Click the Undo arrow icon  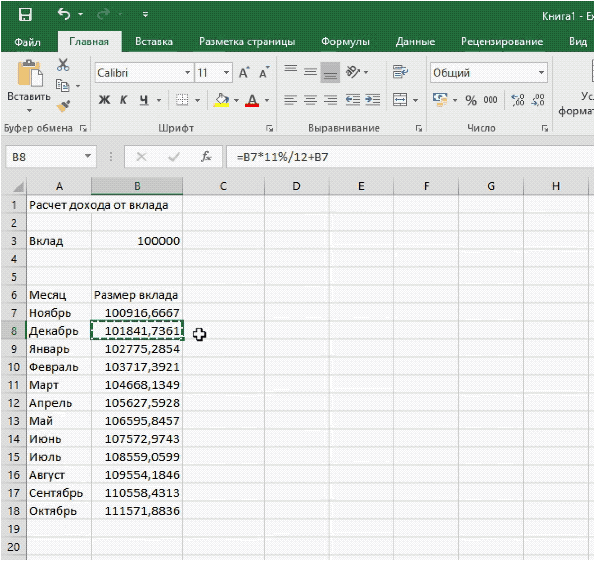[x=64, y=14]
